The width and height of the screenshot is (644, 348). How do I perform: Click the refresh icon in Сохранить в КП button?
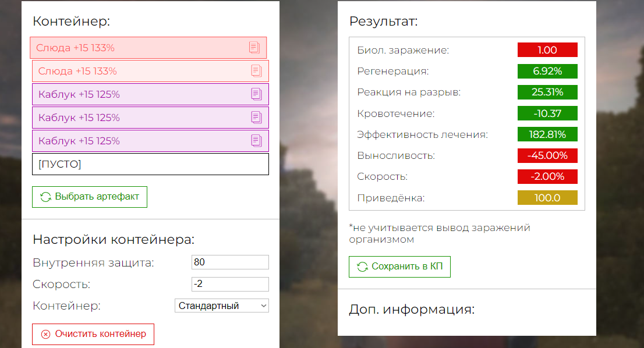[x=362, y=267]
